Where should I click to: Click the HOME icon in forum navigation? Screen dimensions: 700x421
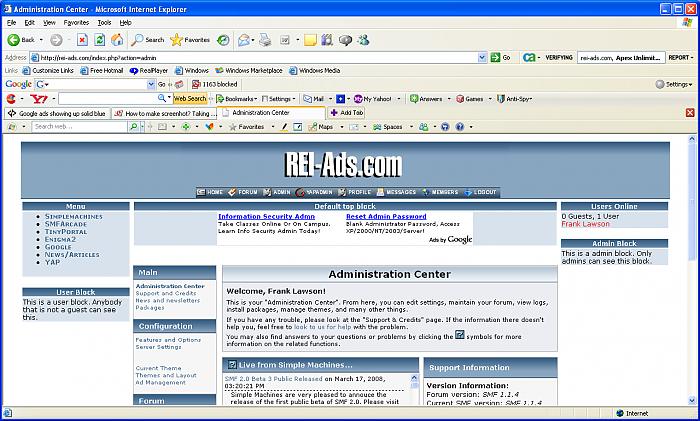coord(209,192)
